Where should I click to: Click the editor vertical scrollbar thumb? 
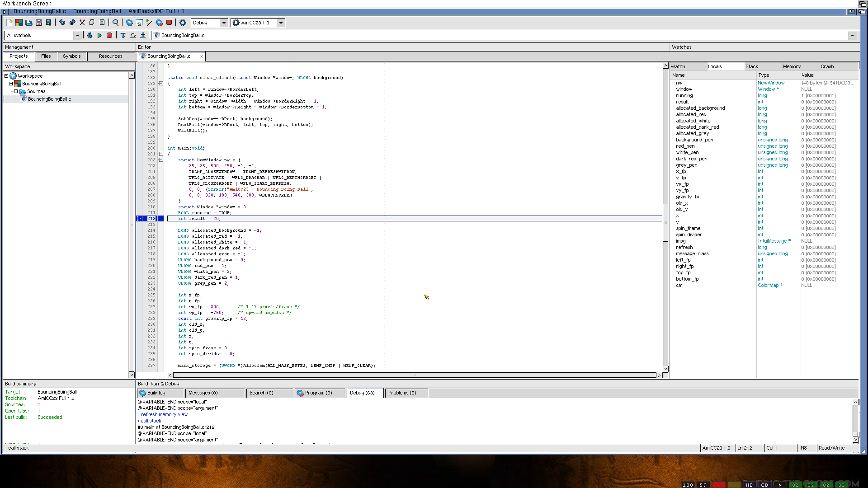[665, 223]
